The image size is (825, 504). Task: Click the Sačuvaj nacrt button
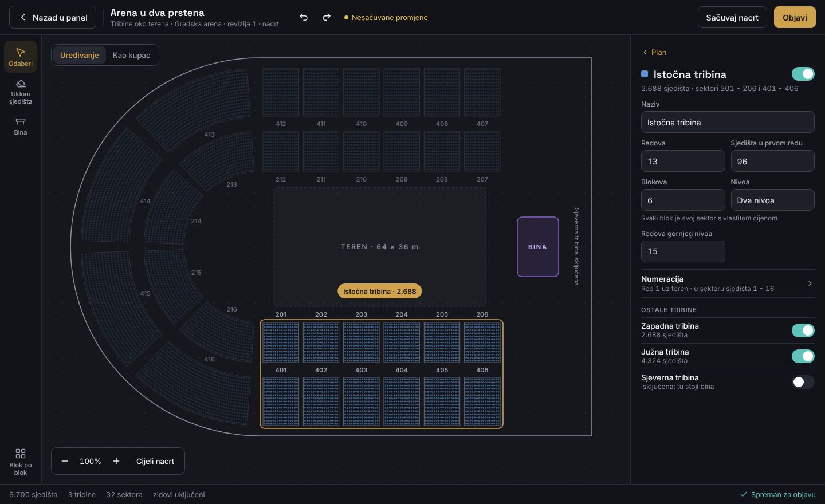(x=732, y=17)
